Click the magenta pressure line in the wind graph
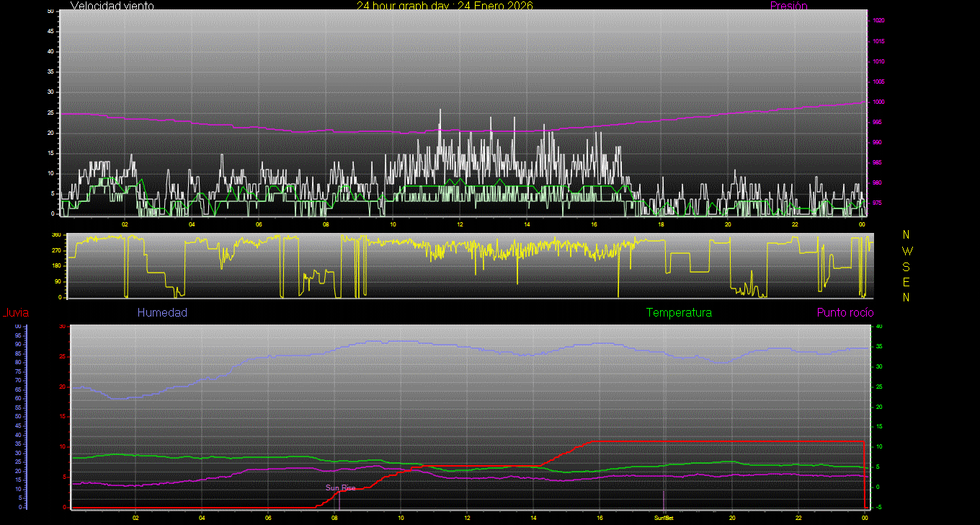The width and height of the screenshot is (980, 525). pos(504,131)
